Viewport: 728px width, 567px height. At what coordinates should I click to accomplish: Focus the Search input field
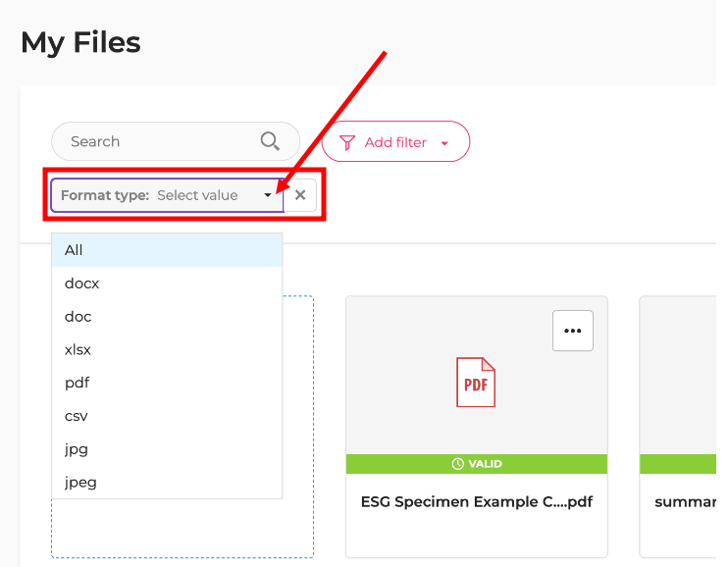[x=157, y=141]
